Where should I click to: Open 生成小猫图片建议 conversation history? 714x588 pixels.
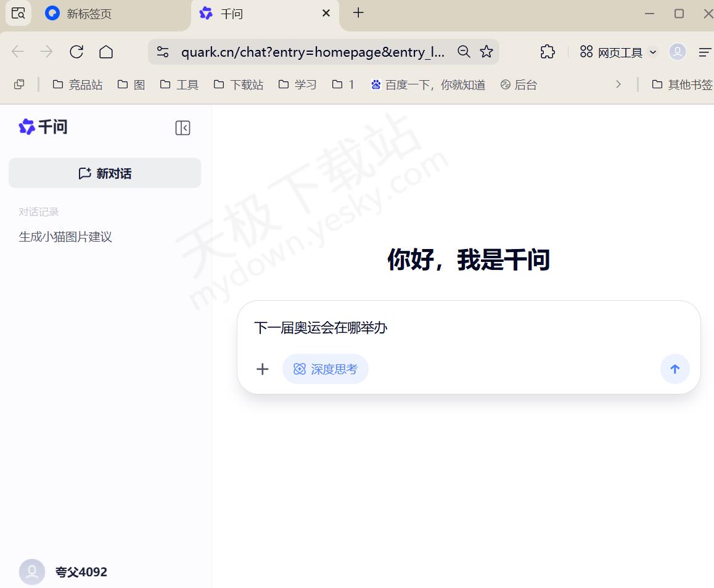(65, 237)
